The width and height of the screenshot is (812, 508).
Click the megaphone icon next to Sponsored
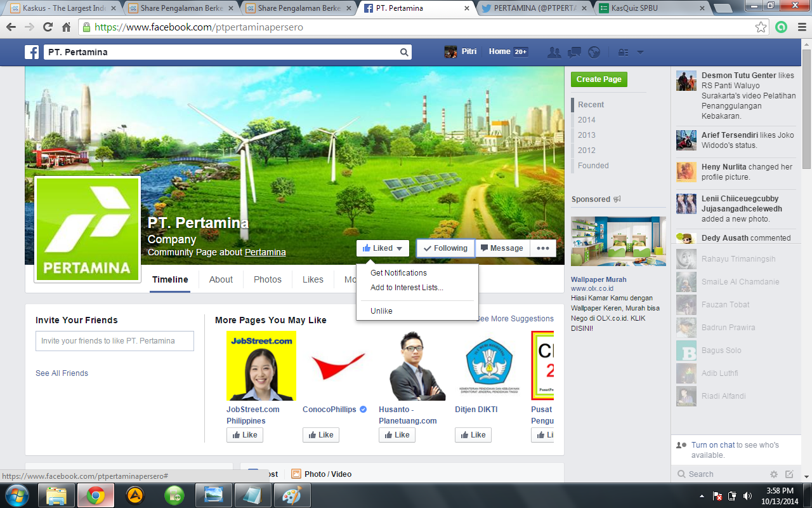[x=617, y=199]
